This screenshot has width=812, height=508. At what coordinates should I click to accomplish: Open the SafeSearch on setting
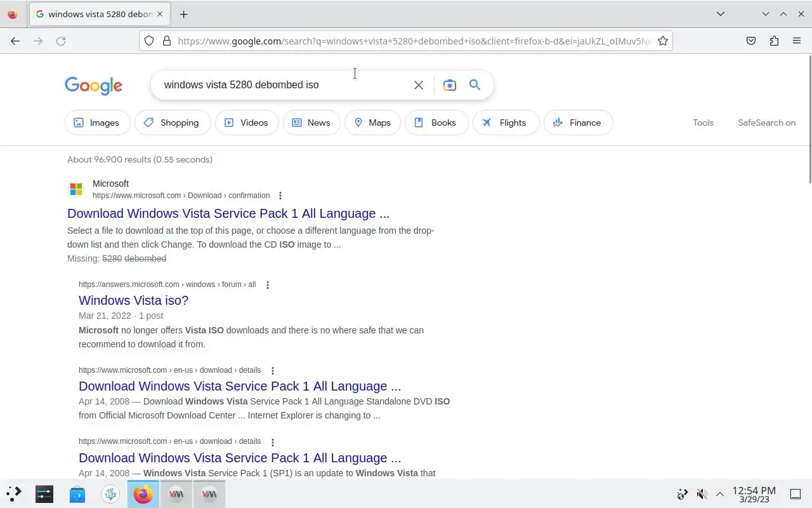coord(766,123)
